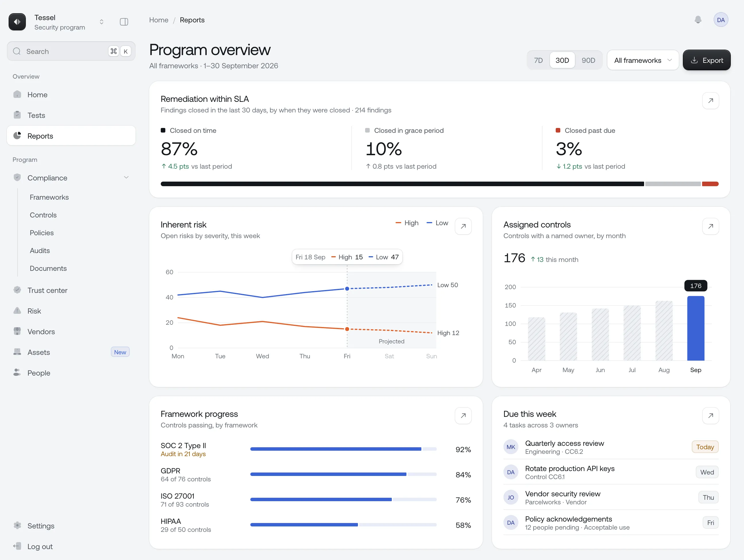Open the All frameworks dropdown
Viewport: 744px width, 560px height.
pos(643,60)
